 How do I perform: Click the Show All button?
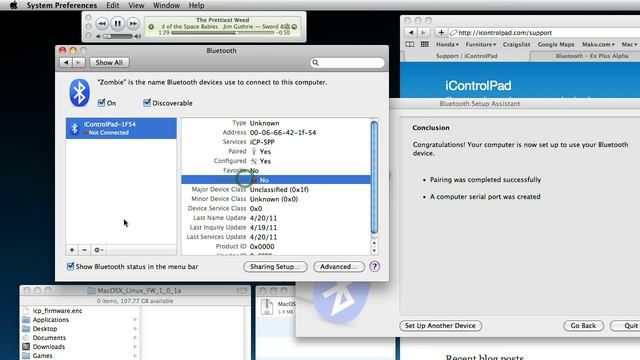(x=109, y=62)
